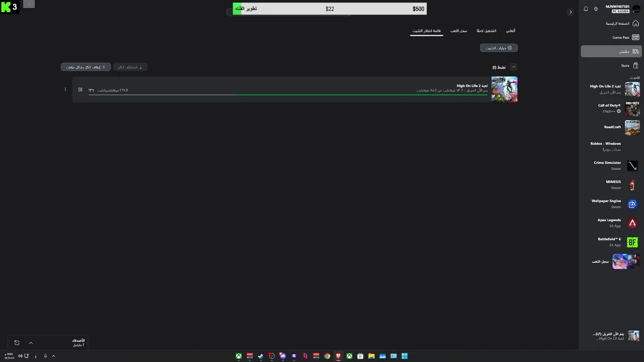Show hidden system tray icons
Image resolution: width=644 pixels, height=362 pixels.
[x=53, y=356]
